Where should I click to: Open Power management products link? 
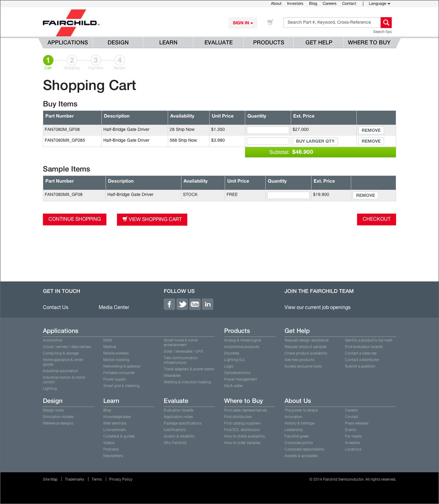tap(241, 379)
